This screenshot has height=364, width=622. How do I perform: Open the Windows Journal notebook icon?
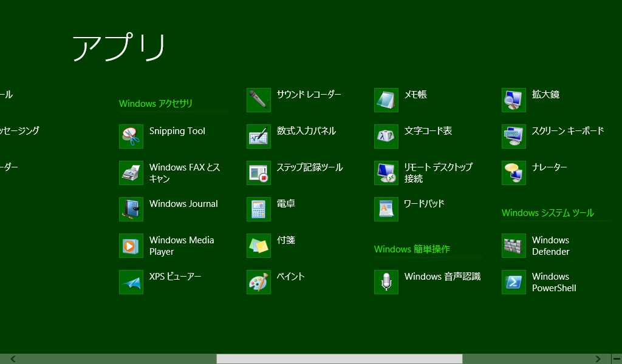tap(131, 209)
